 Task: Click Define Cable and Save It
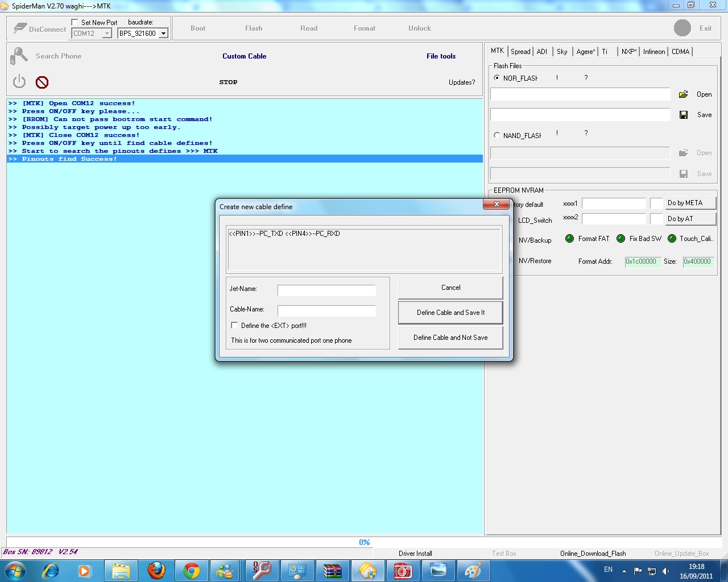pyautogui.click(x=450, y=313)
